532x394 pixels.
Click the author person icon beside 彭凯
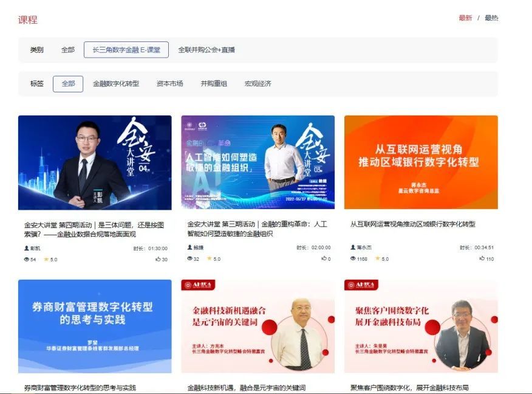point(27,248)
